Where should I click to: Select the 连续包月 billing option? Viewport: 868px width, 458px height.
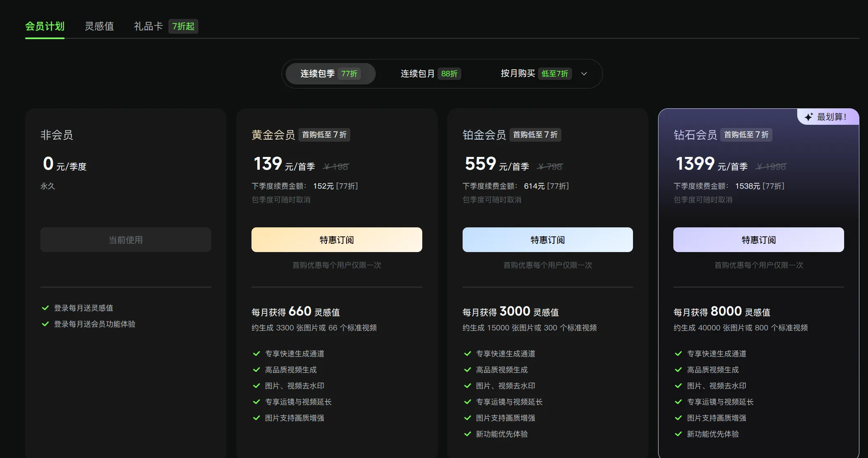tap(431, 74)
